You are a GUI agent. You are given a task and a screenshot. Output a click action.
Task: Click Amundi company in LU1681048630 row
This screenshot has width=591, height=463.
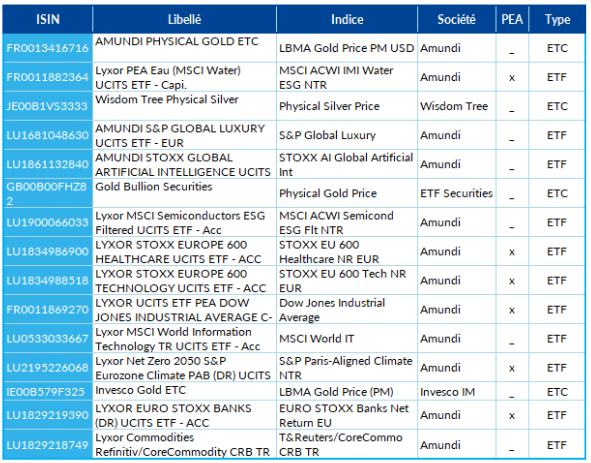pyautogui.click(x=440, y=135)
